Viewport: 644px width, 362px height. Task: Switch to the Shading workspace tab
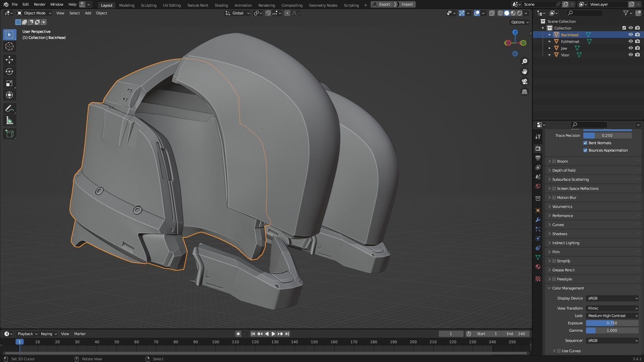pos(221,5)
